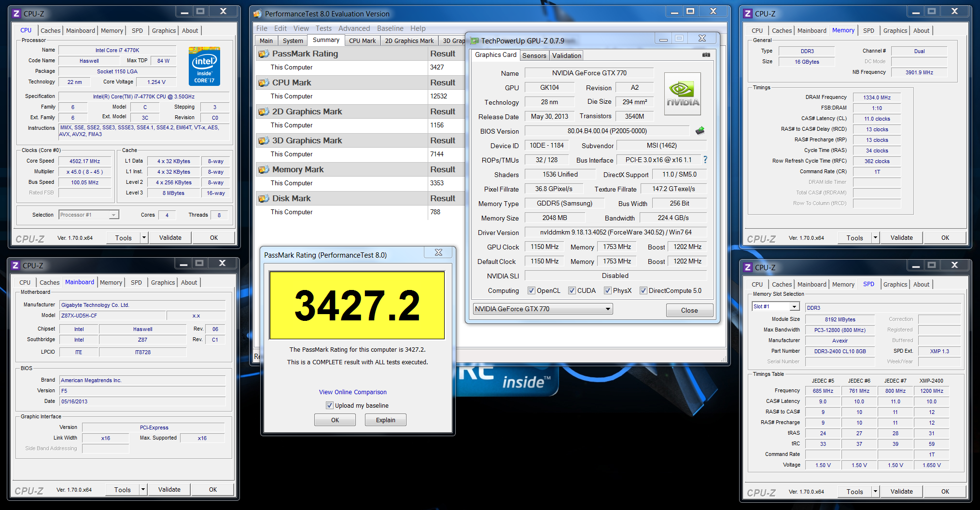
Task: Toggle the DirectCompute 5.0 checkbox
Action: click(x=644, y=290)
